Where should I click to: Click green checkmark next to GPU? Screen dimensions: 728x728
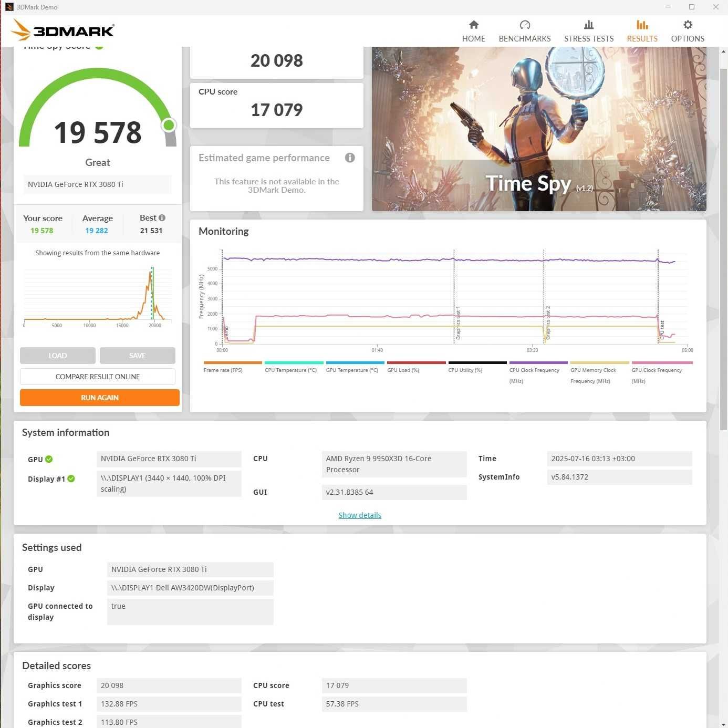click(49, 459)
